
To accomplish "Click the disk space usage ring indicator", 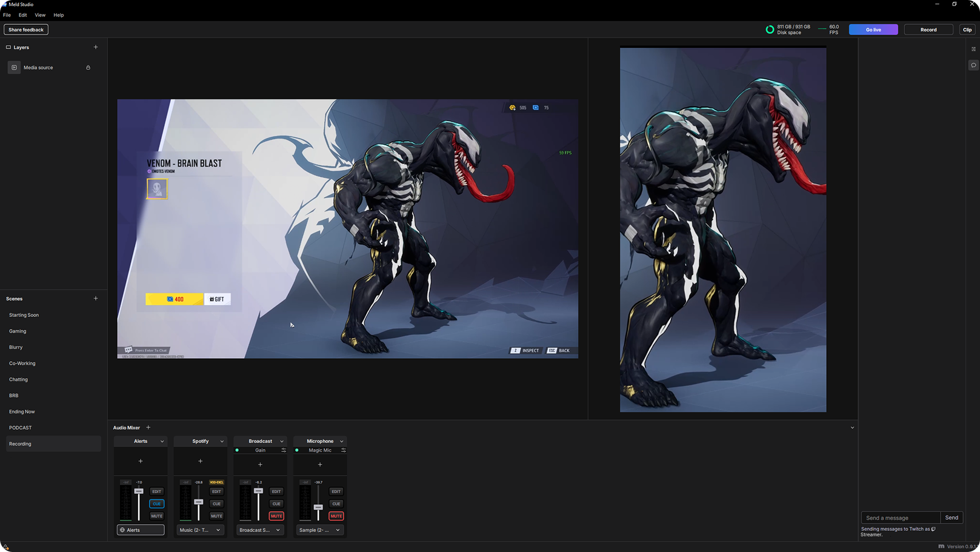I will click(x=770, y=30).
